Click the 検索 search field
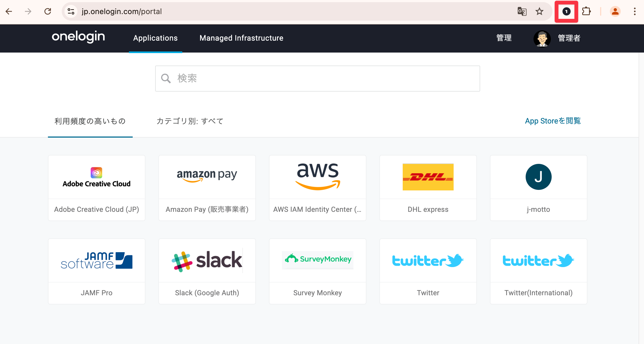This screenshot has height=344, width=644. pos(318,79)
